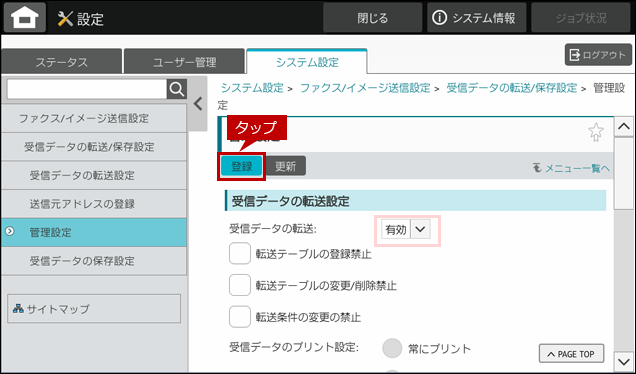Switch to the ユーザー管理 tab

185,62
